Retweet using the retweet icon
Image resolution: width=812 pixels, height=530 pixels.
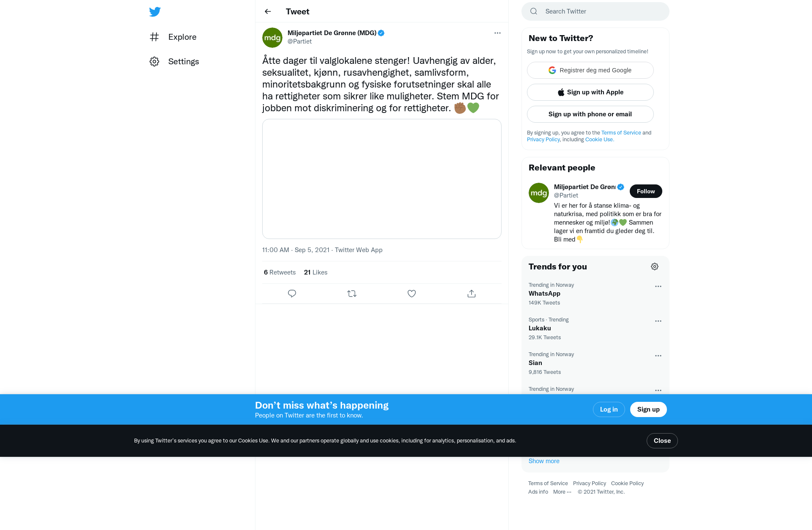(x=352, y=294)
